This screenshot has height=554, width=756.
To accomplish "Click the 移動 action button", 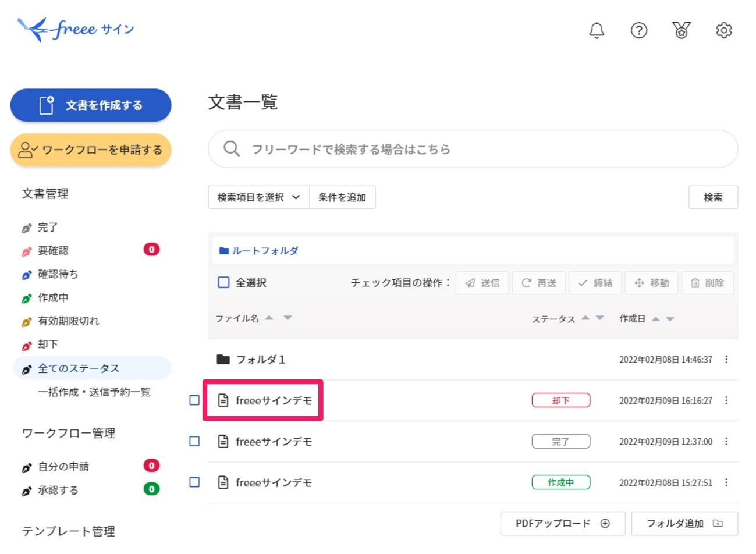I will pyautogui.click(x=651, y=283).
